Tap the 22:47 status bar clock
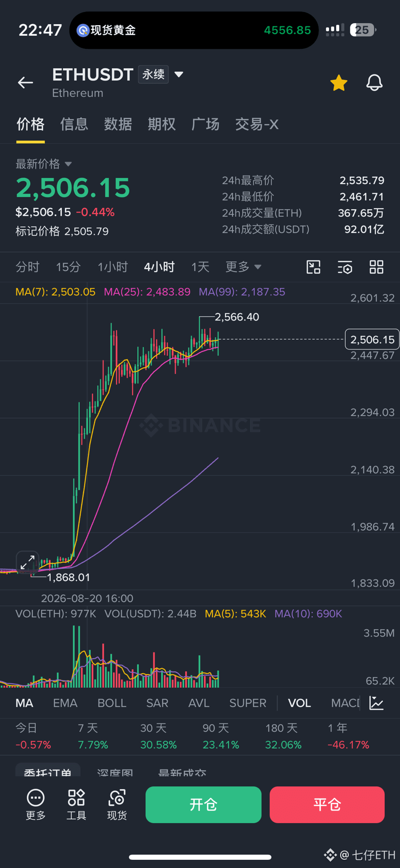400x868 pixels. [40, 30]
